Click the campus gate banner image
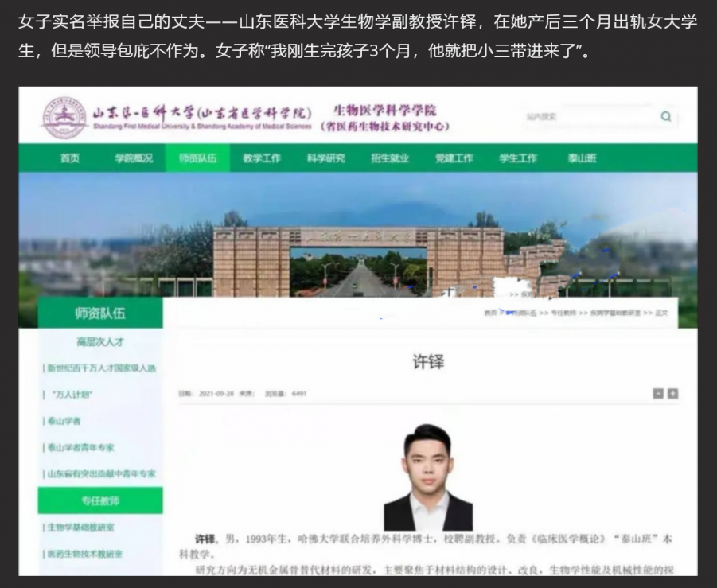 click(x=358, y=235)
